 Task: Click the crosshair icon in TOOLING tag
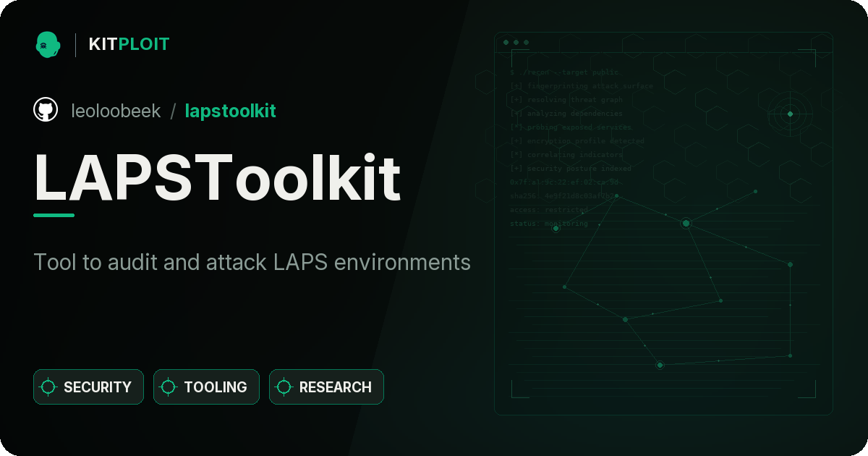pos(169,387)
